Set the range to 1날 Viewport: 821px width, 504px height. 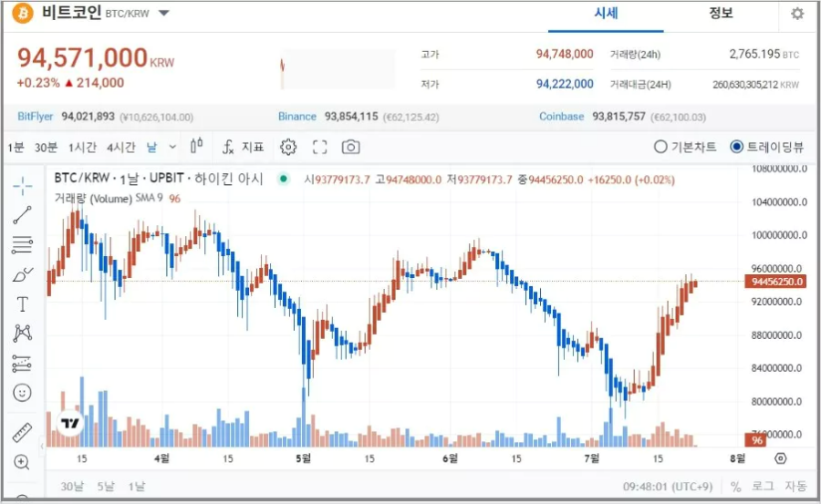tap(137, 487)
